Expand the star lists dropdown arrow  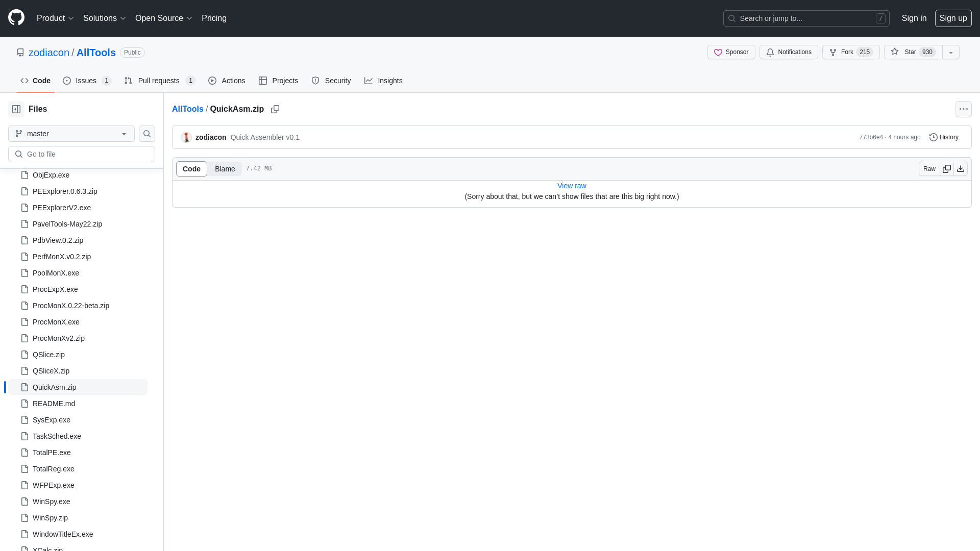[x=951, y=52]
